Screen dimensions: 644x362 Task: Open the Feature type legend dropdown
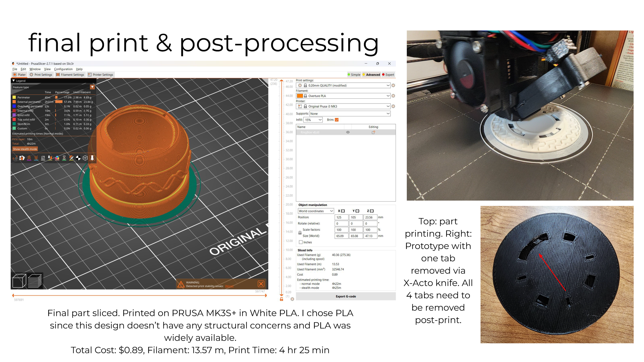click(92, 87)
